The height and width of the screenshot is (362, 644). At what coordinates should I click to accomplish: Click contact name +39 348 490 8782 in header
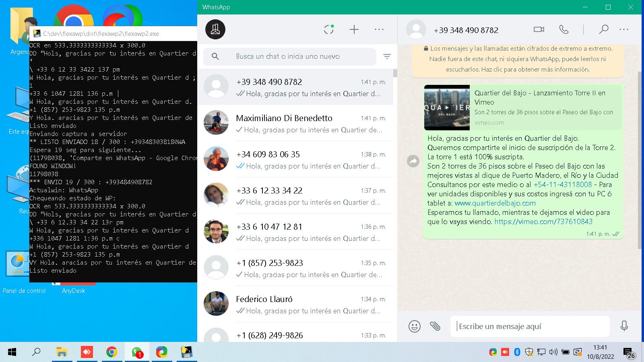[466, 30]
